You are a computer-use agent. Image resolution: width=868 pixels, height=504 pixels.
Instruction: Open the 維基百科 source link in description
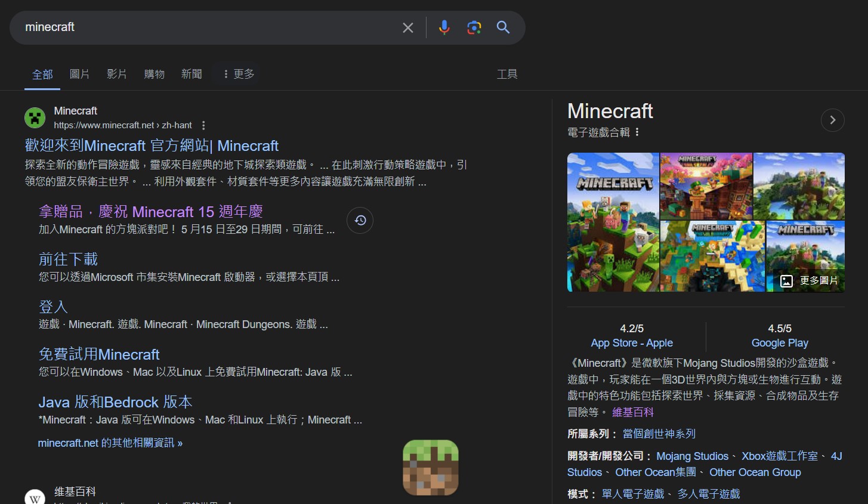point(633,412)
